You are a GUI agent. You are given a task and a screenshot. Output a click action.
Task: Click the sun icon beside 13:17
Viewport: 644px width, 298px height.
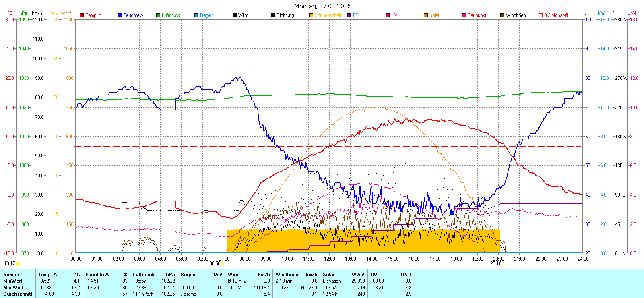coord(18,263)
